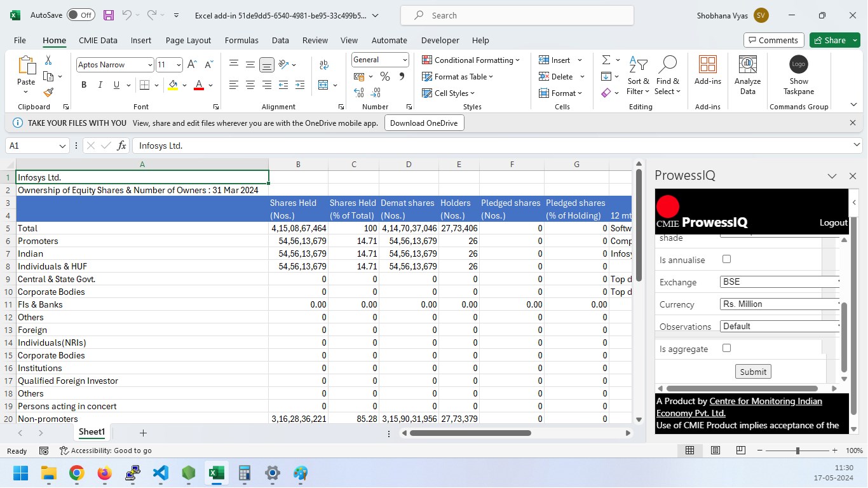
Task: Click the Search box in the title bar
Action: coord(517,15)
